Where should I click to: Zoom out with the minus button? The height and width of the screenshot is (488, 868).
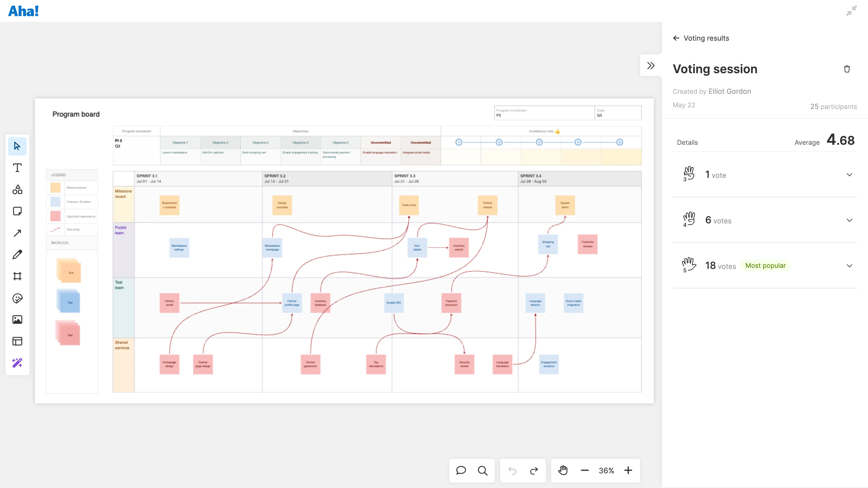click(x=585, y=470)
